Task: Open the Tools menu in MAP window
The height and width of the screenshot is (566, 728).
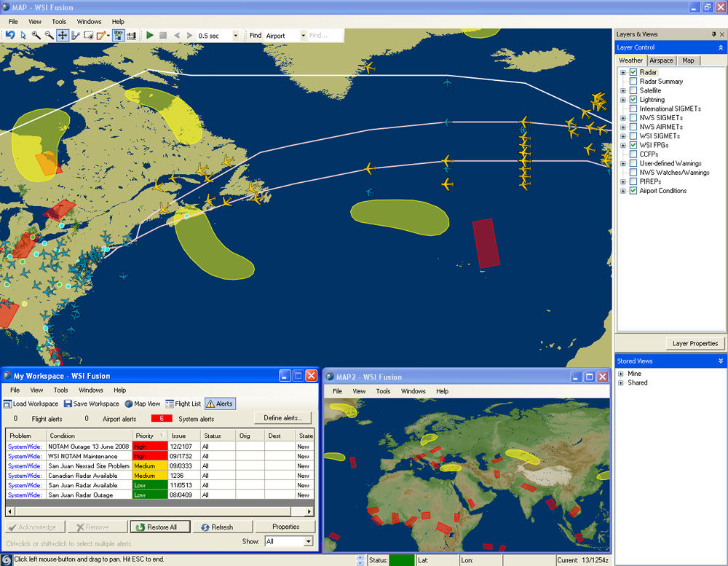Action: pyautogui.click(x=59, y=22)
